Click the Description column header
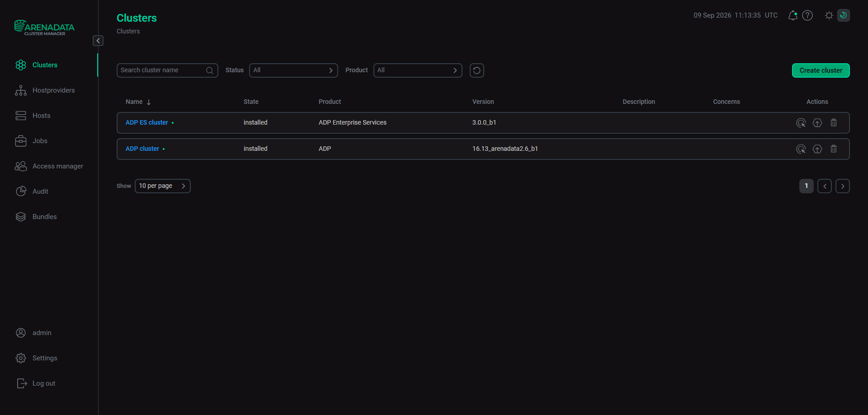The image size is (868, 415). click(x=638, y=102)
